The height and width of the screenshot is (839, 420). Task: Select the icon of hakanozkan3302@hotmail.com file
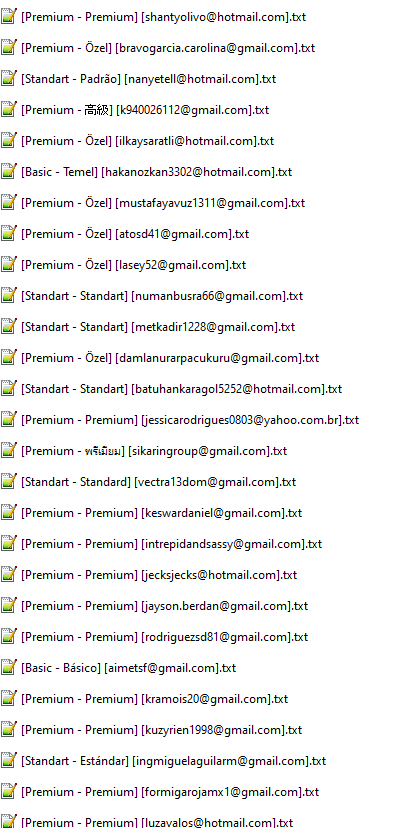pos(8,172)
